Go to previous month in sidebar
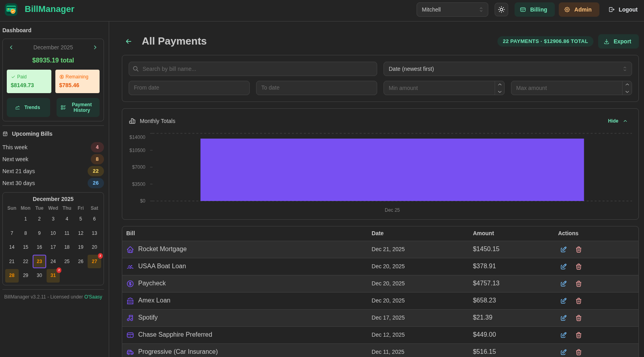The width and height of the screenshot is (644, 357). click(x=11, y=47)
